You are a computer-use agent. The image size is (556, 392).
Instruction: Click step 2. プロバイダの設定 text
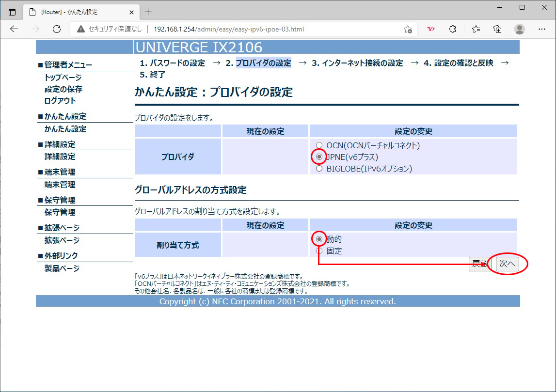click(258, 63)
